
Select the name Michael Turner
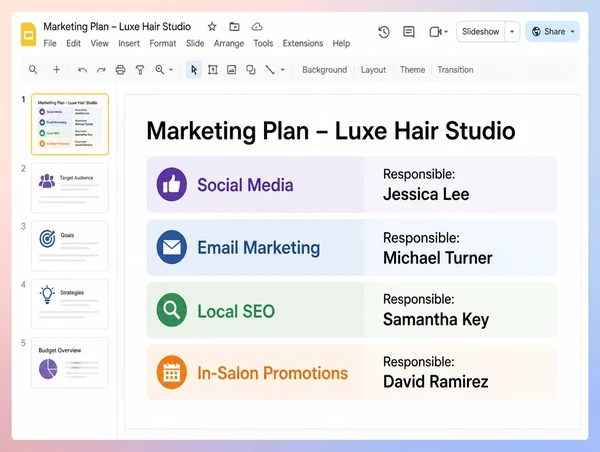pyautogui.click(x=438, y=258)
